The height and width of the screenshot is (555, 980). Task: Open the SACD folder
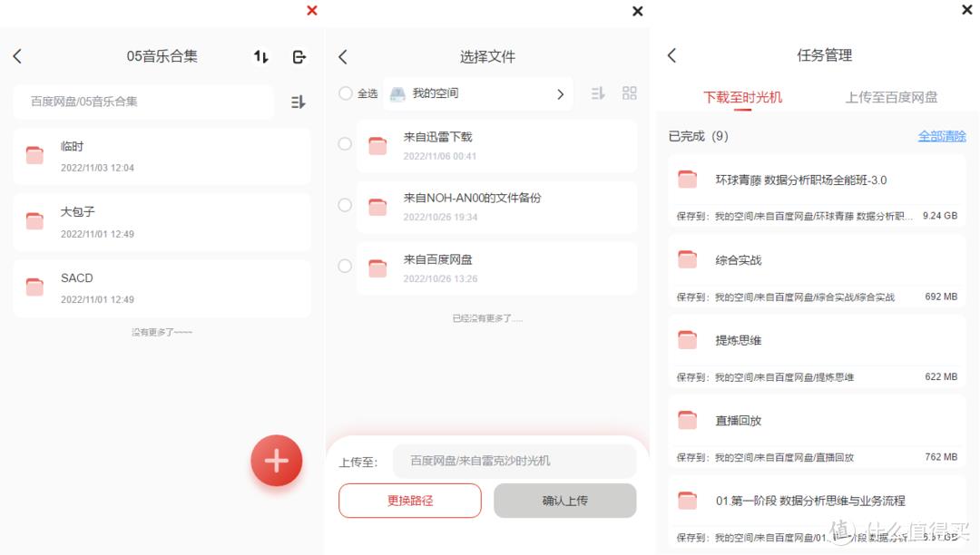pos(162,287)
